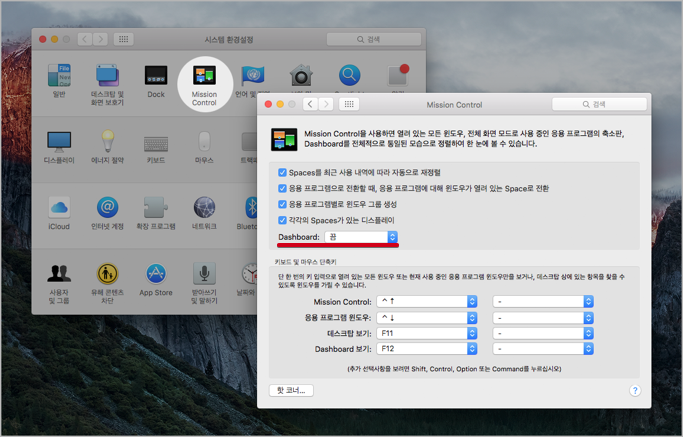Open 유해 콘텐츠 차단 parental controls
The height and width of the screenshot is (437, 683).
[x=107, y=274]
